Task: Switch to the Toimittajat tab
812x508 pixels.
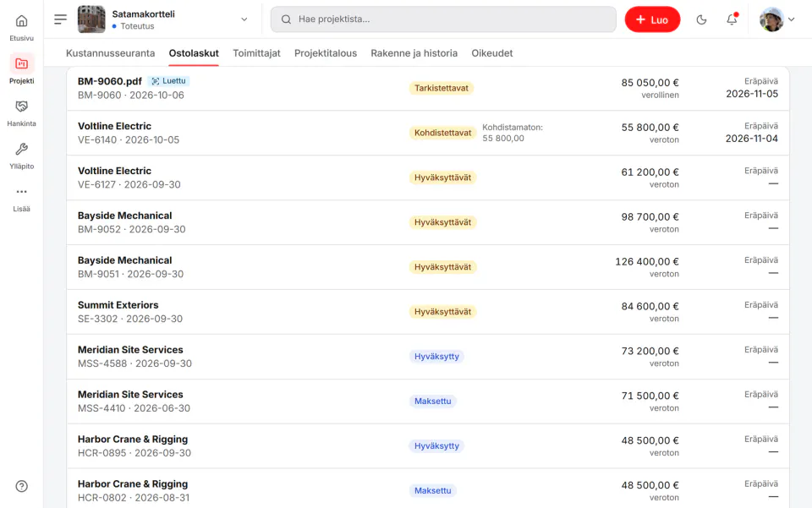Action: point(256,53)
